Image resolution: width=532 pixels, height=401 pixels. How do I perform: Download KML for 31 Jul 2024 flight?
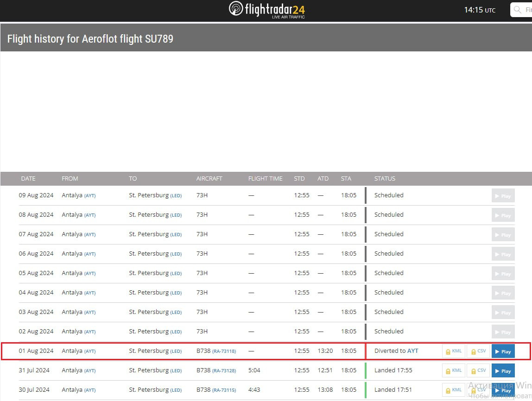click(454, 370)
